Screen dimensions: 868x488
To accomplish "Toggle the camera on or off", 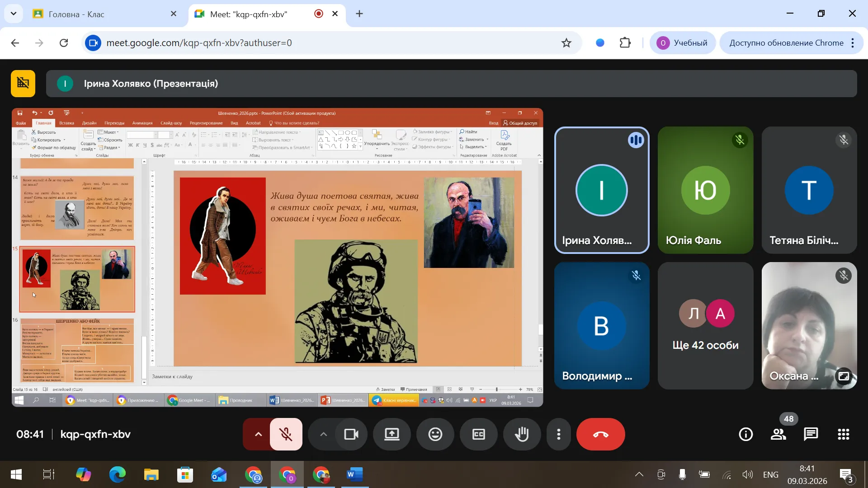I will pos(351,434).
